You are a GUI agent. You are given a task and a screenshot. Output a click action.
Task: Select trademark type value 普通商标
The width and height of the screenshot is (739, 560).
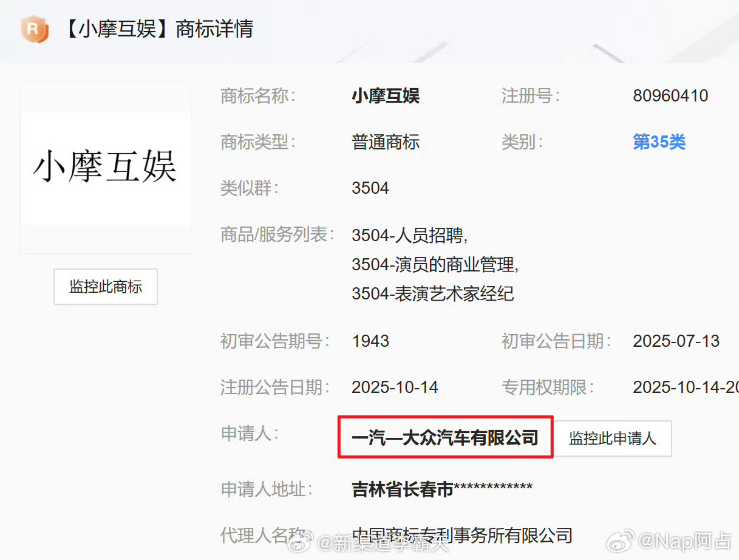point(386,142)
